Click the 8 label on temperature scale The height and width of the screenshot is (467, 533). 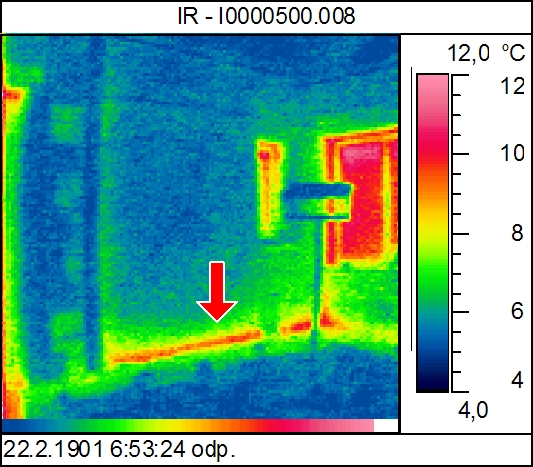pos(517,233)
